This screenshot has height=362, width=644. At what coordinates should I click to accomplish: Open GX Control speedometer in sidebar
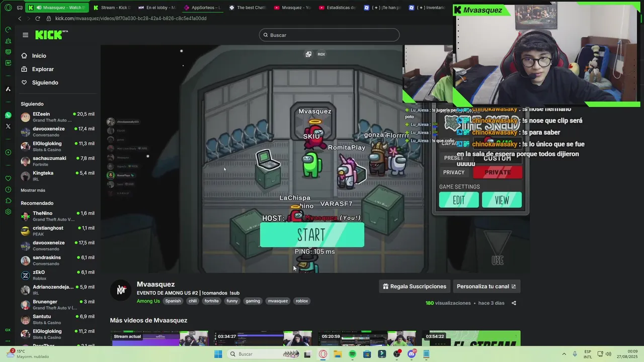8,30
